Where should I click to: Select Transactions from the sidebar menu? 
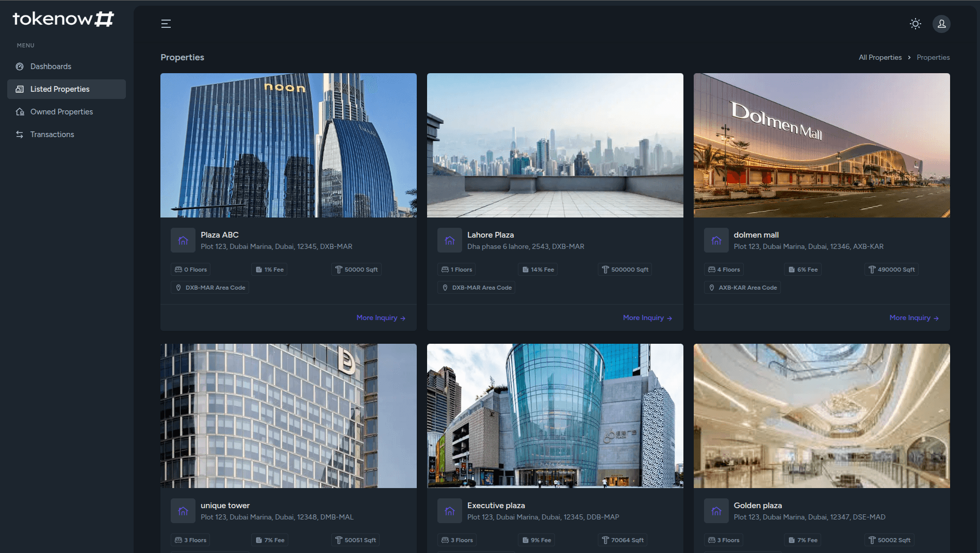pyautogui.click(x=52, y=134)
